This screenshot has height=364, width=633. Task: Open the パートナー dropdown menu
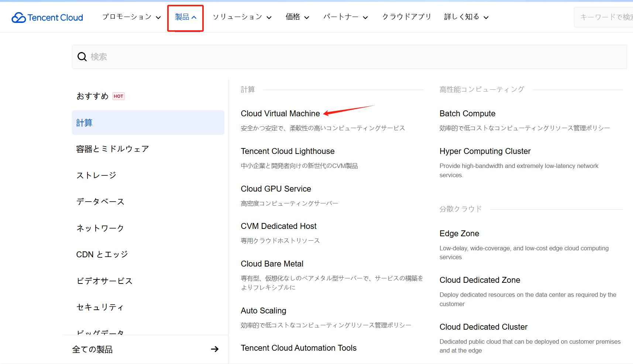point(345,17)
